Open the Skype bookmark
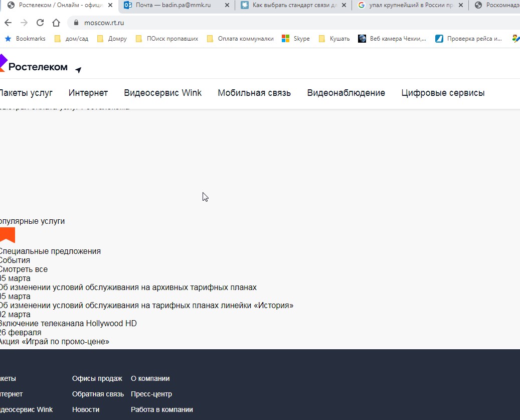The image size is (520, 420). click(x=296, y=39)
